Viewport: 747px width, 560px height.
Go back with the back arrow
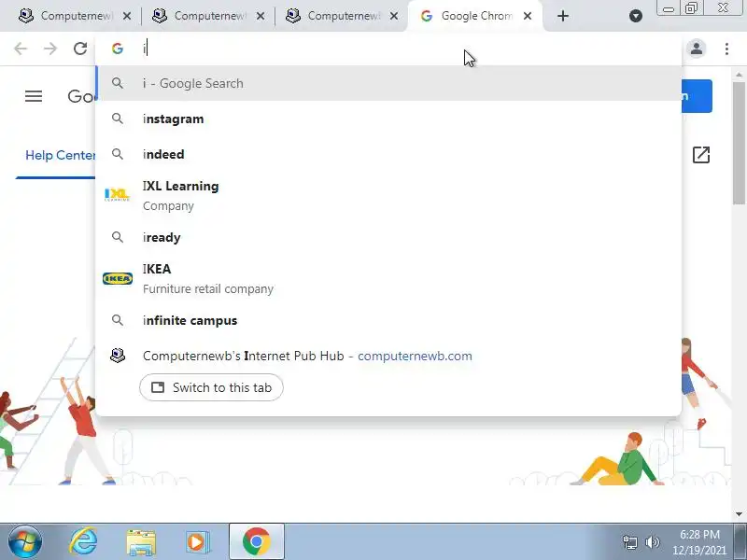click(x=21, y=49)
